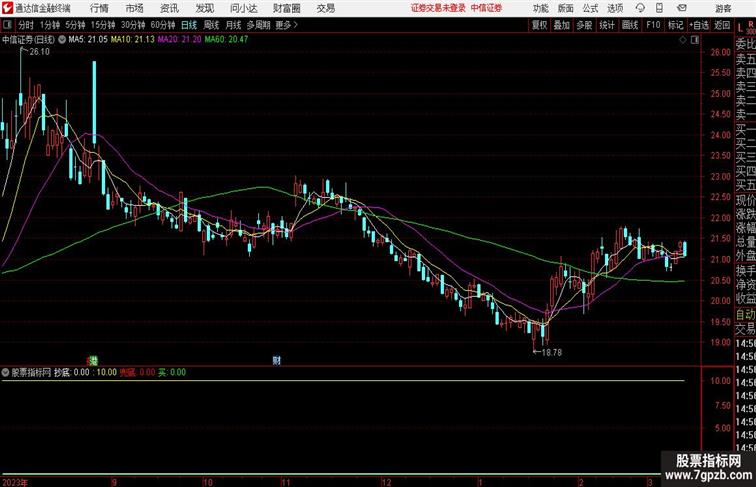
Task: Open the F10 company info button
Action: 653,25
